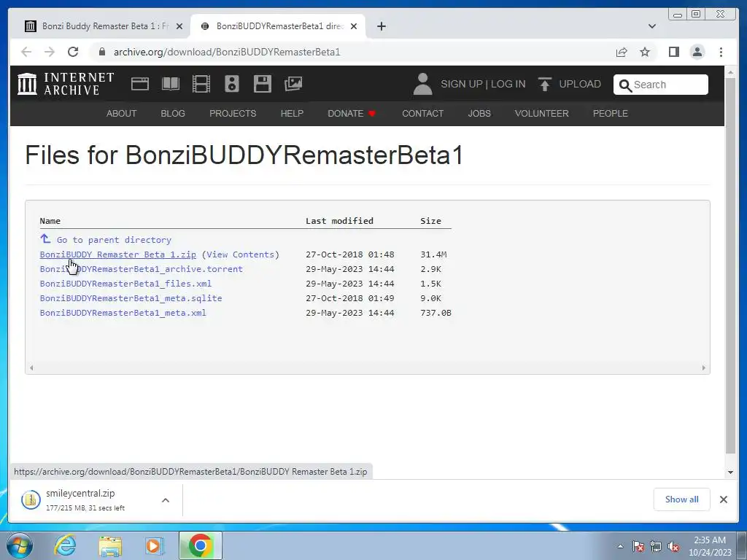
Task: Click the upload arrow icon
Action: click(544, 84)
